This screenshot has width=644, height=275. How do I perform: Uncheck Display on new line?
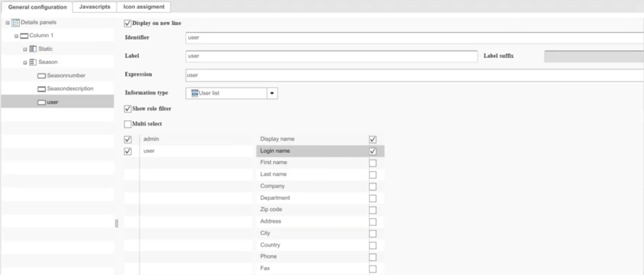[128, 23]
